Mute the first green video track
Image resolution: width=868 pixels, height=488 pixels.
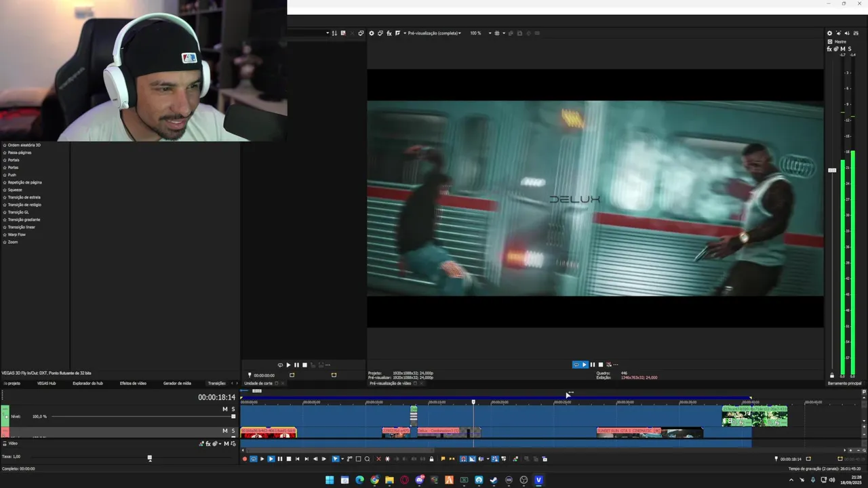pyautogui.click(x=225, y=409)
